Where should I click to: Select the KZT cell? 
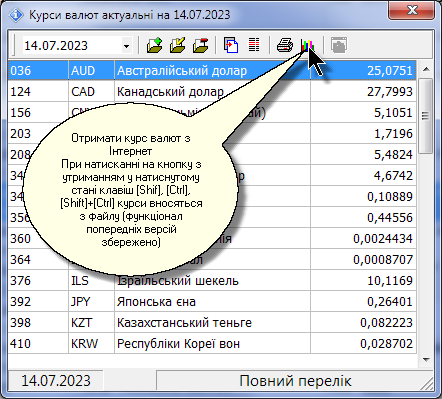91,322
